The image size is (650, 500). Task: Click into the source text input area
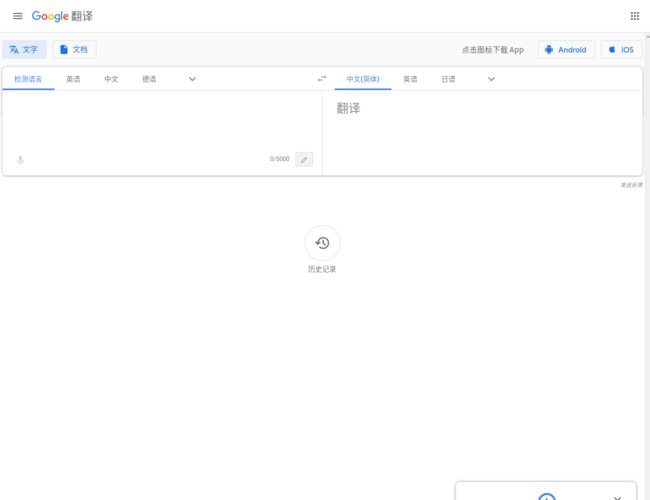coord(162,120)
